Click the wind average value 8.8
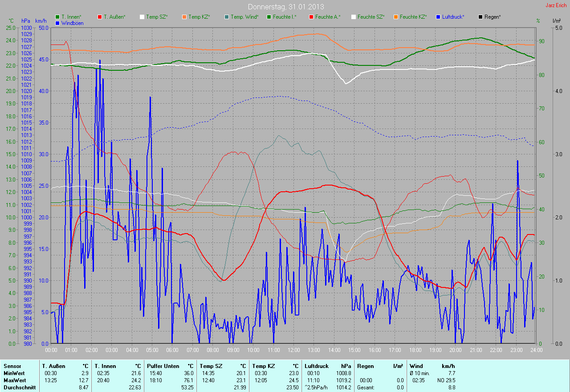This screenshot has height=392, width=570. coord(452,388)
